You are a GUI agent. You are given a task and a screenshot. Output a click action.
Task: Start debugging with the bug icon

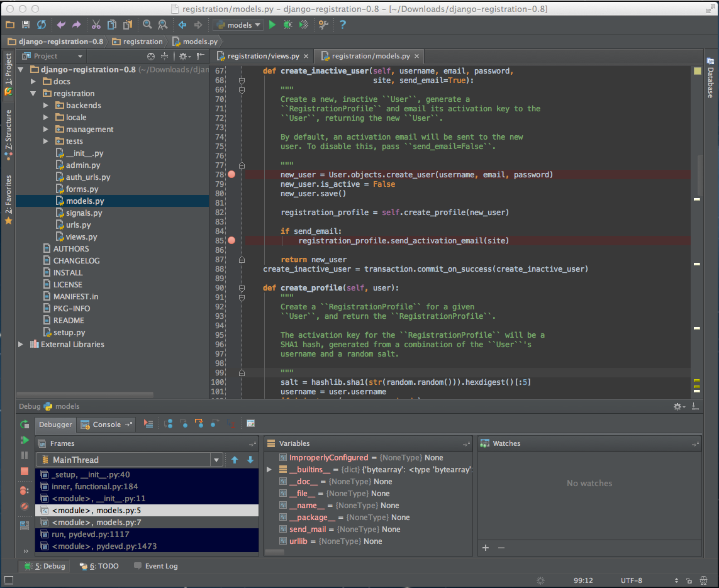287,25
